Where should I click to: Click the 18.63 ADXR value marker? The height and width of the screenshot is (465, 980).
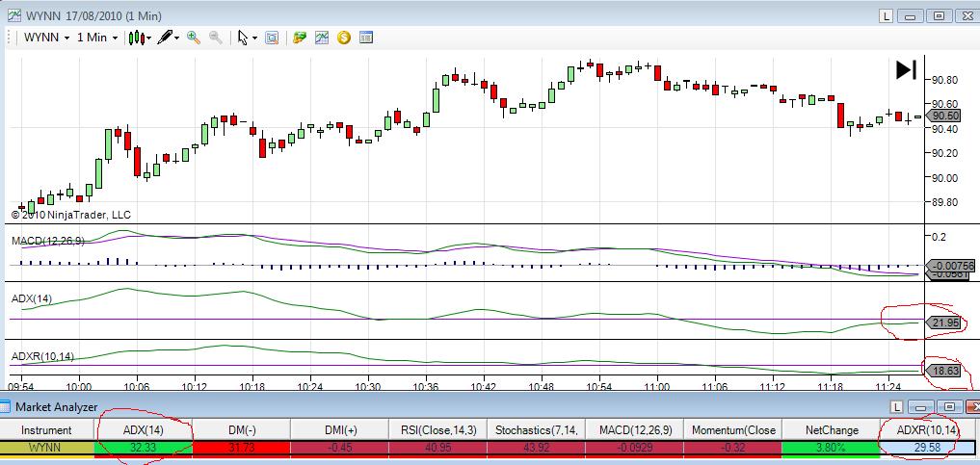coord(943,370)
